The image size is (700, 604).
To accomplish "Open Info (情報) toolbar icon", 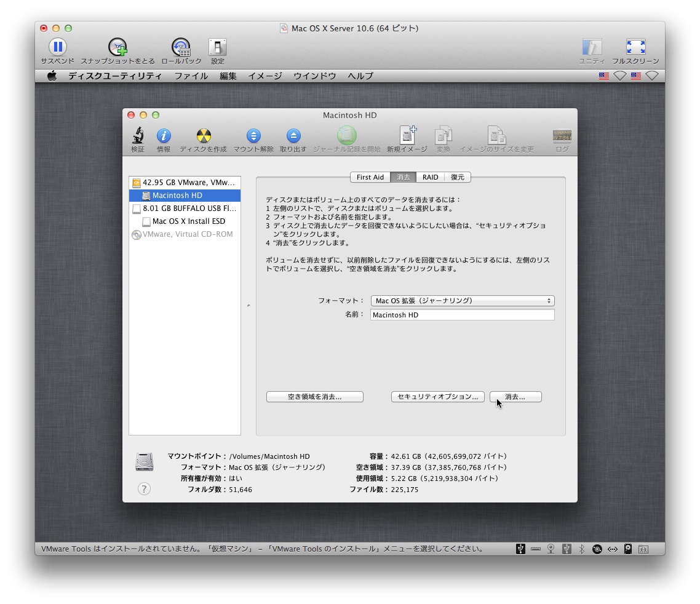I will tap(164, 136).
